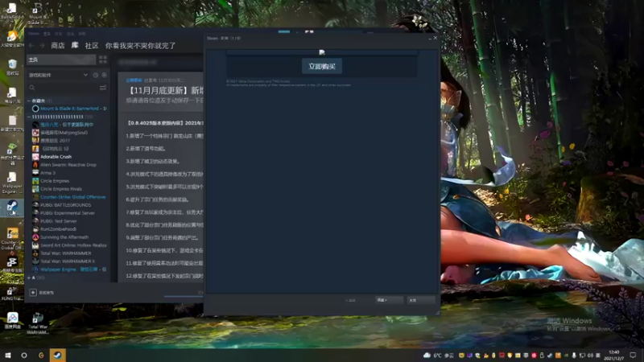This screenshot has height=362, width=644.
Task: Select Wallpaper Engine in game list
Action: (73, 269)
